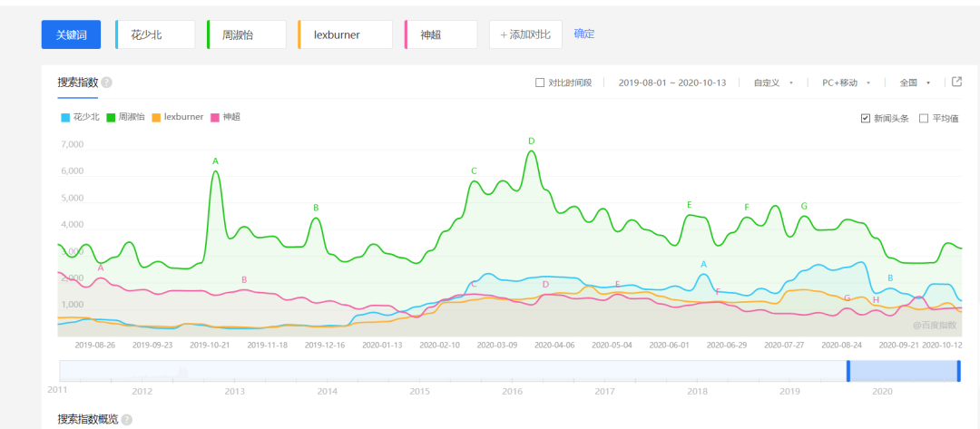Check the 平均值 checkbox
Viewport: 980px width, 429px height.
coord(924,118)
